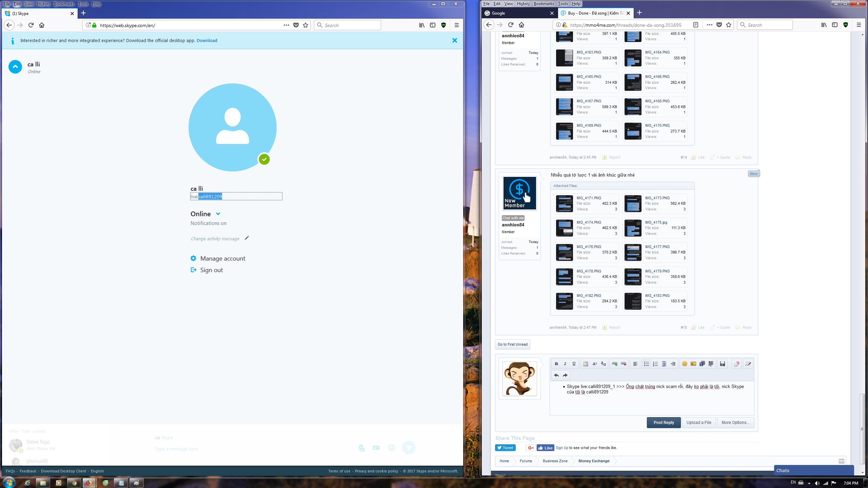Open font size dropdown in editor
Screen dimensions: 868x488
(594, 364)
